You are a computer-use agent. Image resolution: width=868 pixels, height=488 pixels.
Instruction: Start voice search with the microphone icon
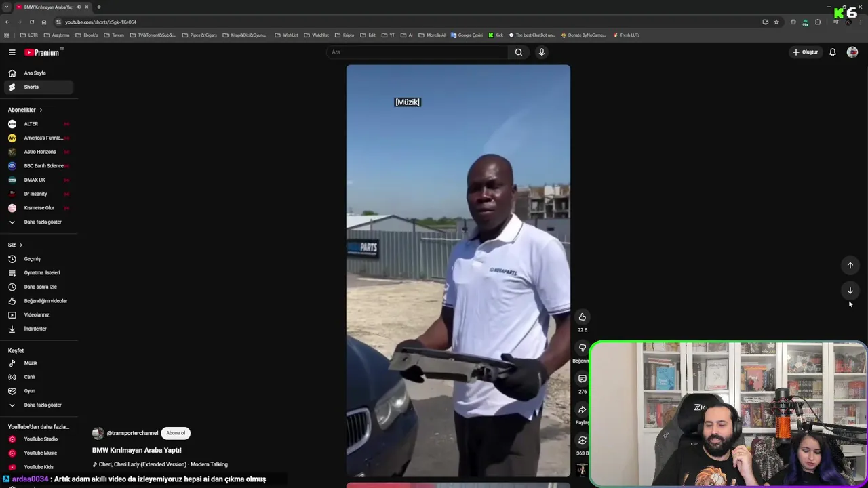(542, 52)
